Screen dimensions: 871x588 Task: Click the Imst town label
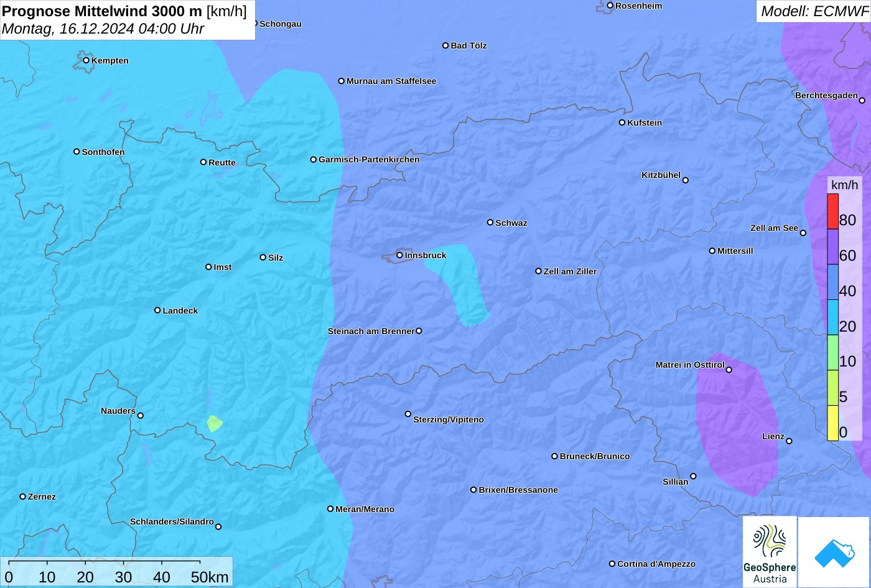223,267
